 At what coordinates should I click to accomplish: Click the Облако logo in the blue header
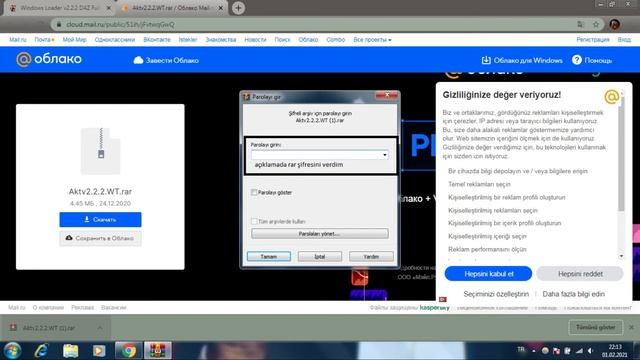click(49, 60)
